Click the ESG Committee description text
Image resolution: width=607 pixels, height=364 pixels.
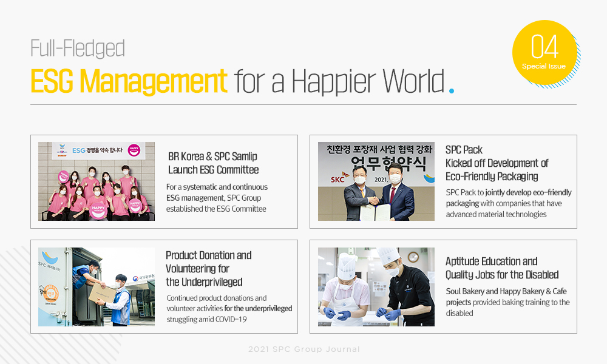coord(217,198)
